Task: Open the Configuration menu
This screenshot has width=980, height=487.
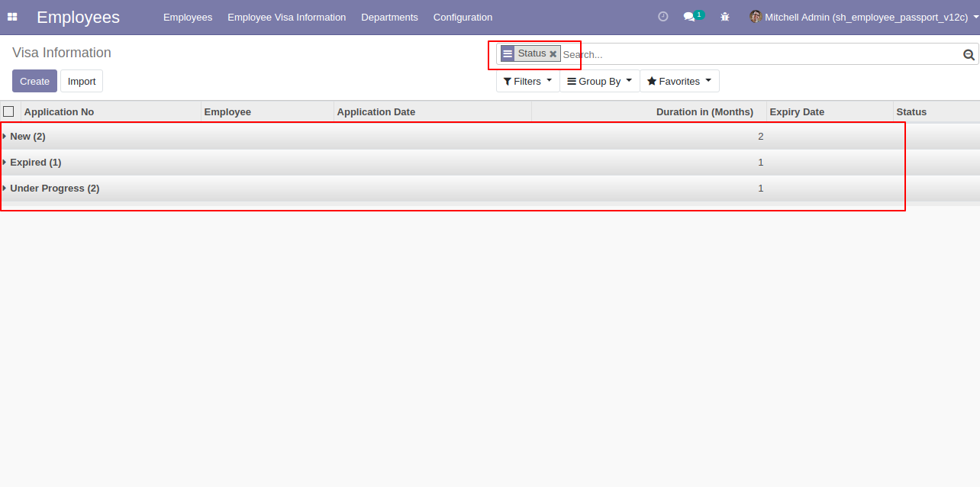Action: click(x=463, y=17)
